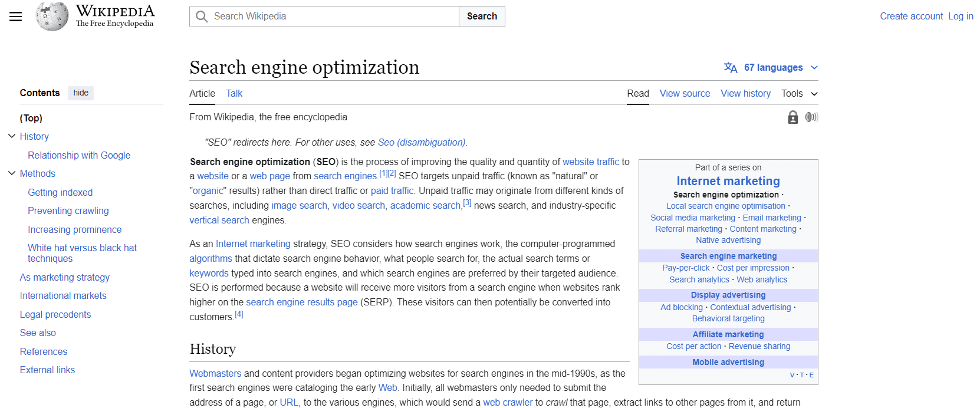
Task: Click the Log in link
Action: coord(961,17)
